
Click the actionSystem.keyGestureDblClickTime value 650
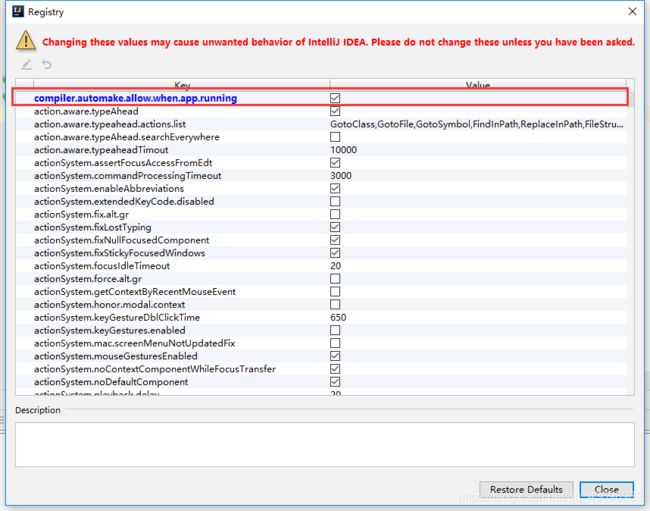click(338, 317)
